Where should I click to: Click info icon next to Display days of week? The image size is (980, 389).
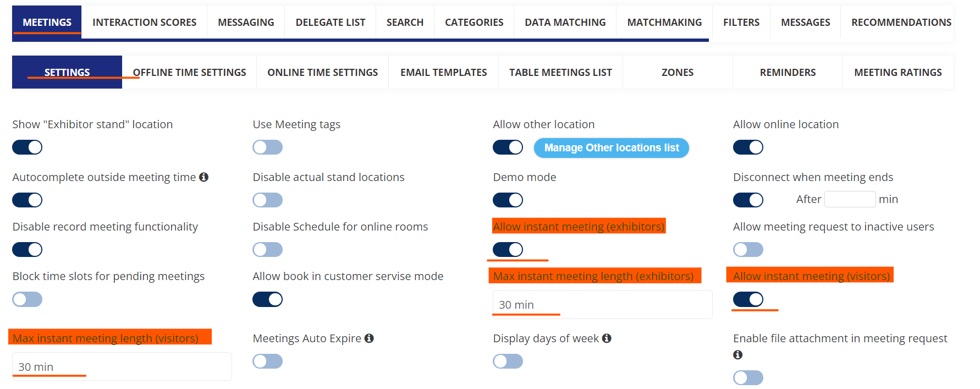click(607, 338)
